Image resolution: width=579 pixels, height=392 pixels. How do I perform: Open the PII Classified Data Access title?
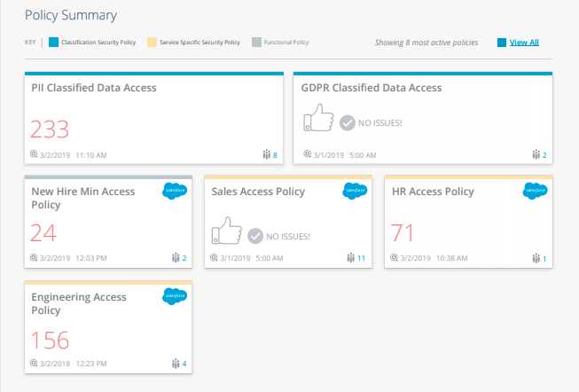coord(94,88)
